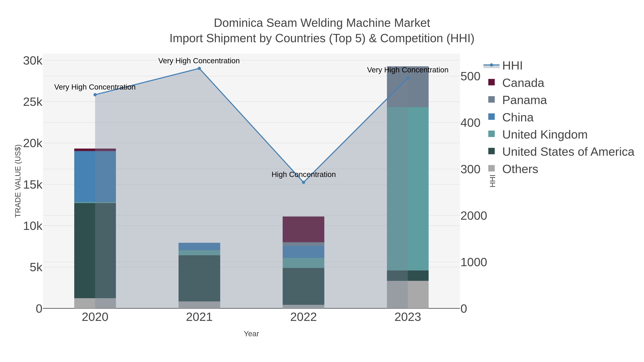Click the 15k y-axis tick label

click(x=33, y=185)
